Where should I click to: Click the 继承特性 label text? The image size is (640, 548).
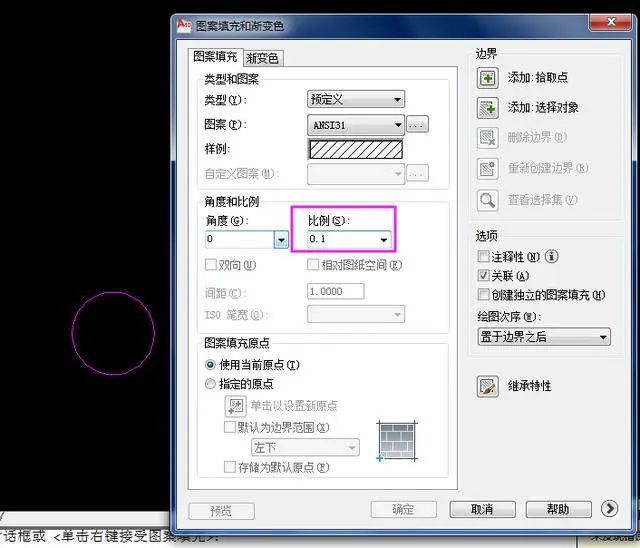[x=529, y=386]
